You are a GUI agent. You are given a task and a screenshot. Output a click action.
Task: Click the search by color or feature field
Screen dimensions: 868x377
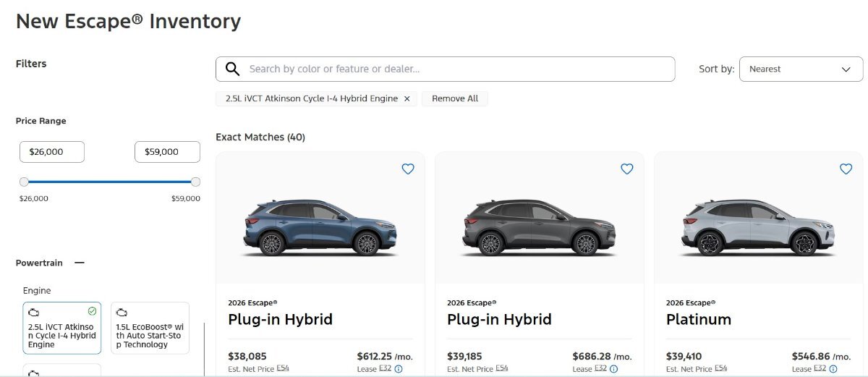coord(456,69)
